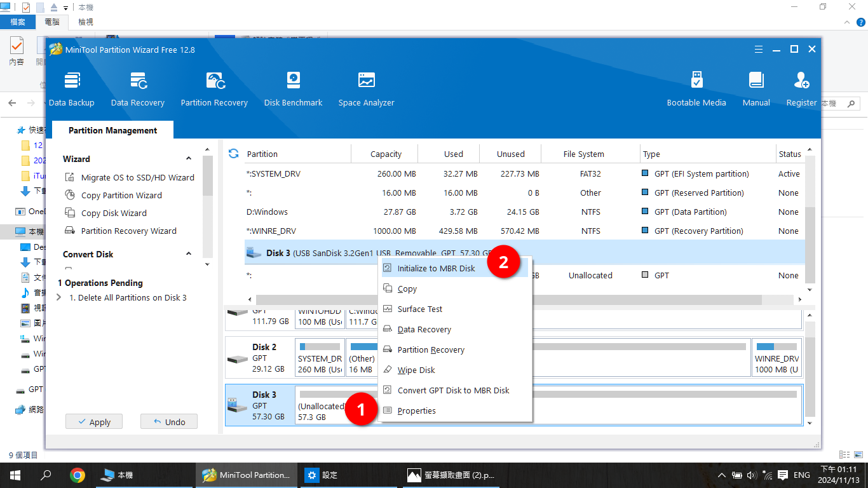This screenshot has height=488, width=868.
Task: Click the ENG input language indicator
Action: (802, 475)
